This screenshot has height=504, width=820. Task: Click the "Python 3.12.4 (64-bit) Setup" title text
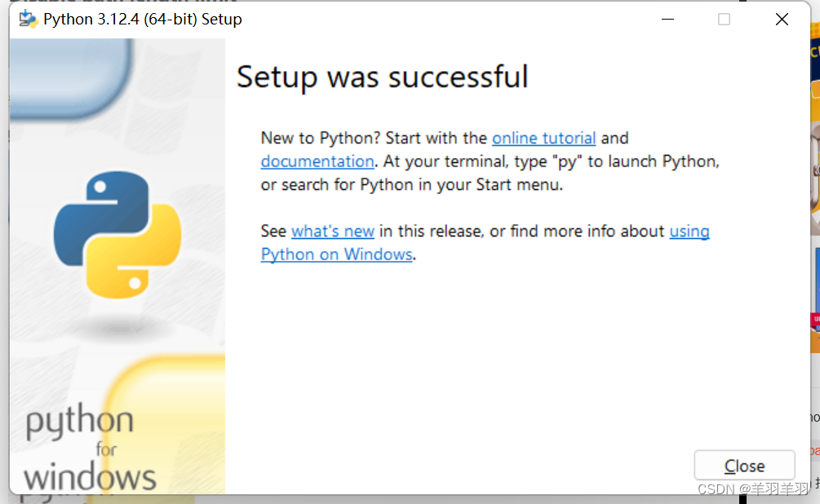tap(143, 20)
